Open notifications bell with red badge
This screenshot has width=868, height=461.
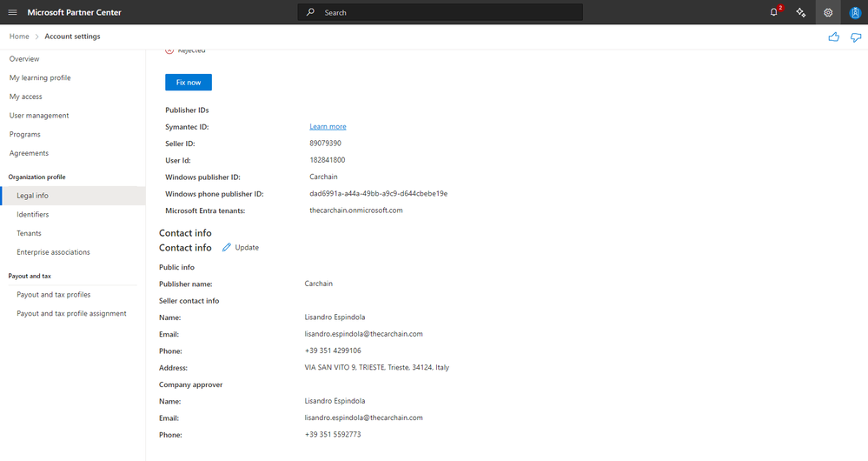pyautogui.click(x=774, y=11)
